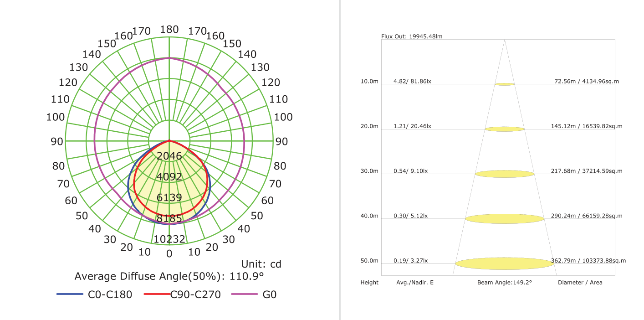Click the 0 degree label at bottom
The height and width of the screenshot is (320, 644).
pyautogui.click(x=169, y=254)
